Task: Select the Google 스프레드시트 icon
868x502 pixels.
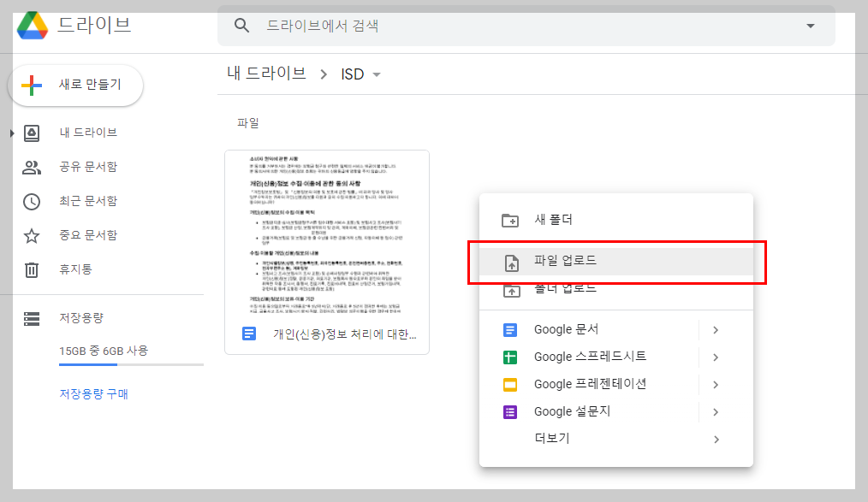Action: tap(509, 357)
